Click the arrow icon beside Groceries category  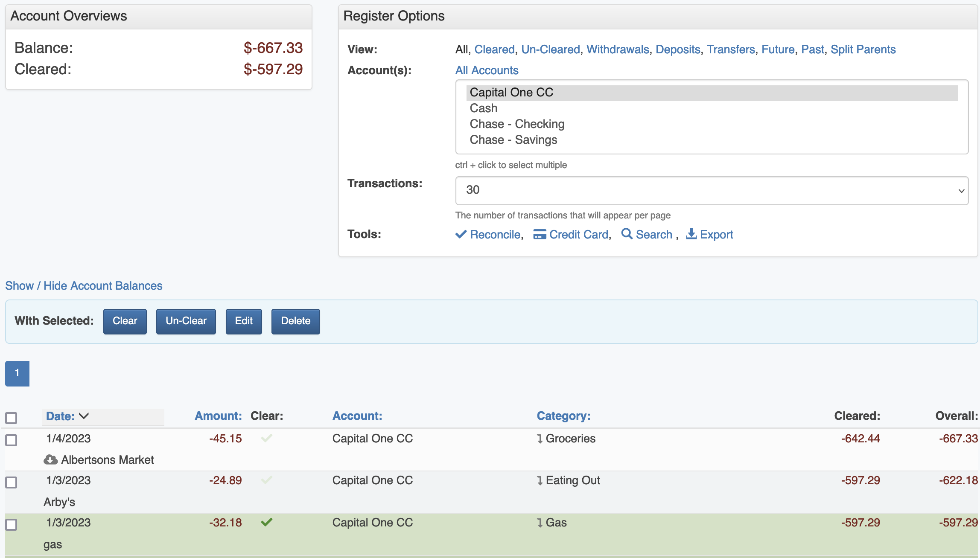[540, 439]
